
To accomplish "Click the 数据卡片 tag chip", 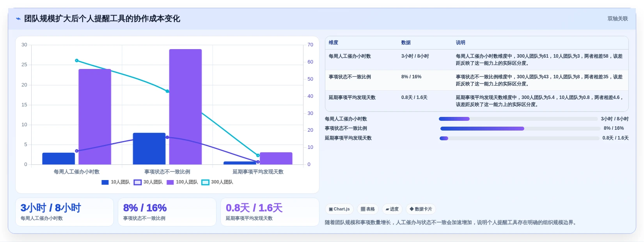I will coord(421,209).
